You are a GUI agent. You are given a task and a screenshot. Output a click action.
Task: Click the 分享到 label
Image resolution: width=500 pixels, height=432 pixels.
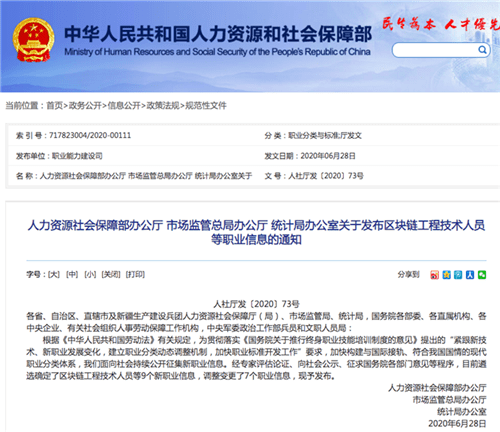[x=408, y=274]
